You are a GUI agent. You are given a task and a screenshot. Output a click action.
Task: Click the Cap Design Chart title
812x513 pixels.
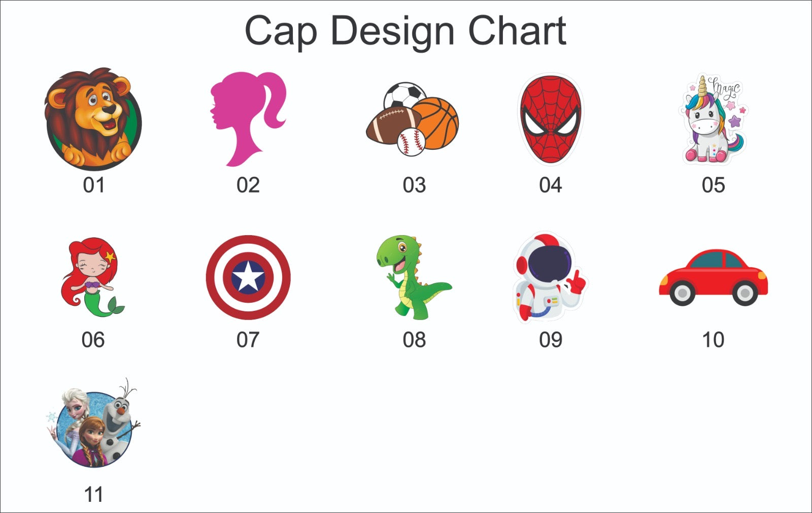click(405, 30)
